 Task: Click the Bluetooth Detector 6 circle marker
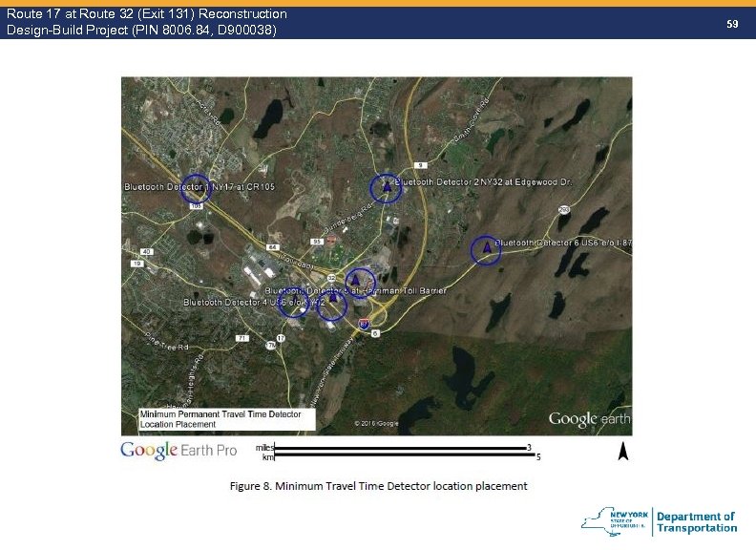tap(486, 250)
